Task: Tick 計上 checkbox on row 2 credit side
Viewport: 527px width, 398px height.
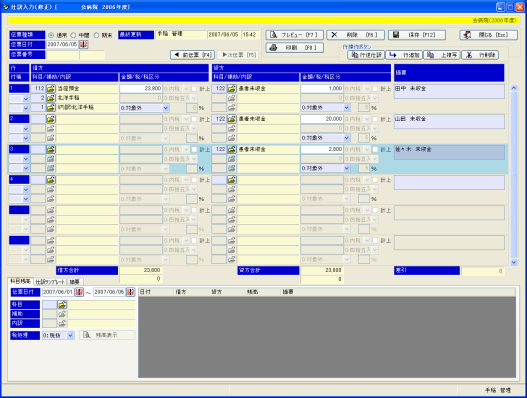Action: [x=375, y=119]
